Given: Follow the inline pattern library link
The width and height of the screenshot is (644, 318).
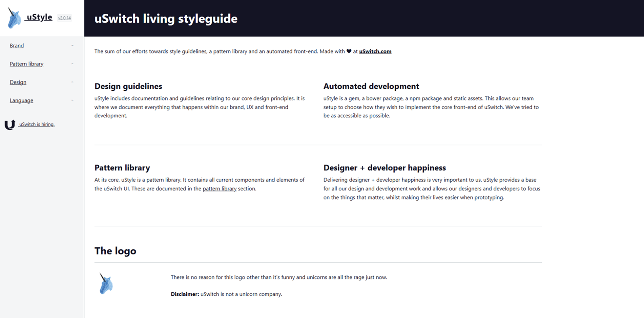Looking at the screenshot, I should [220, 188].
